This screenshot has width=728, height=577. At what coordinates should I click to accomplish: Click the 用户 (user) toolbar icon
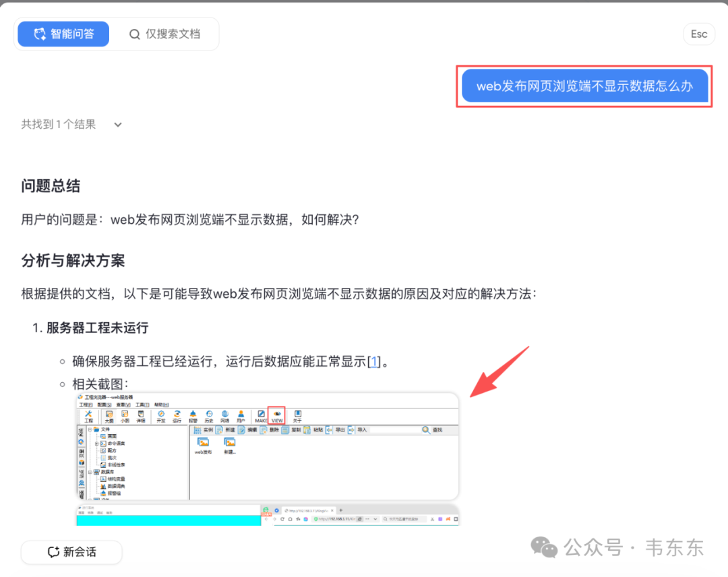click(241, 415)
